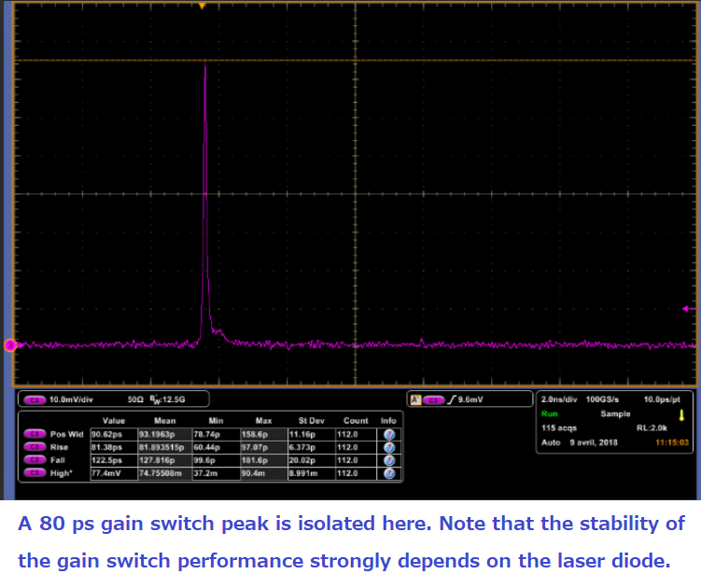Click the Fall measurement info icon
The image size is (701, 588).
388,460
